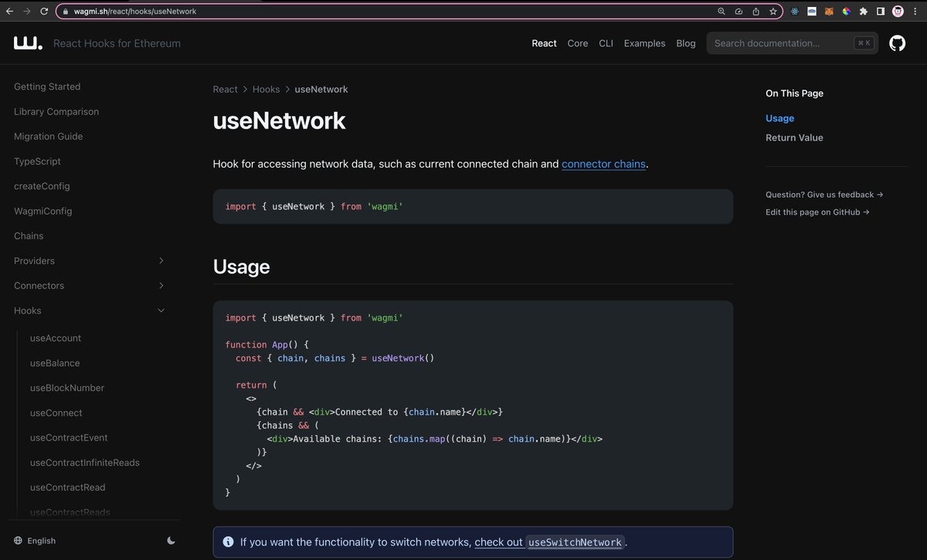
Task: Open the Blog nav tab
Action: tap(686, 43)
